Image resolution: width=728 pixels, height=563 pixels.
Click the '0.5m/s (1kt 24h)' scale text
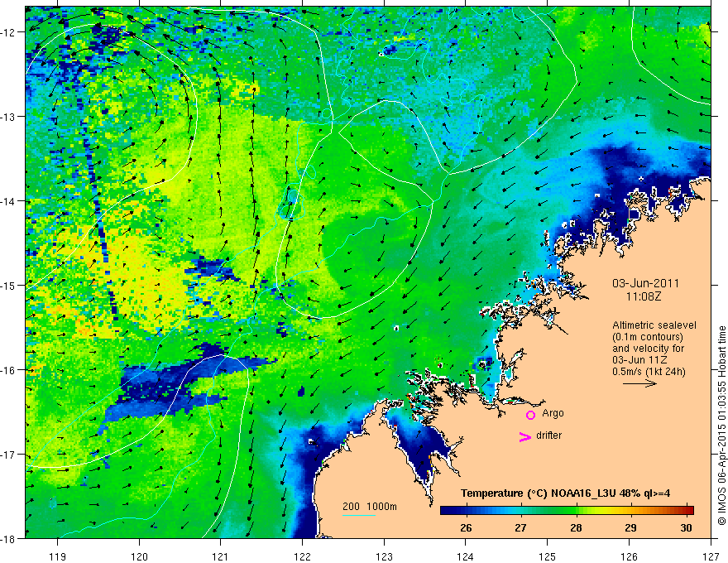(x=649, y=372)
